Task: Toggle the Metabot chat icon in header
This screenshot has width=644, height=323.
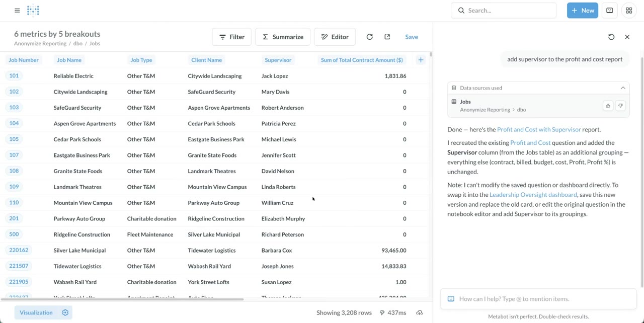Action: [x=609, y=10]
